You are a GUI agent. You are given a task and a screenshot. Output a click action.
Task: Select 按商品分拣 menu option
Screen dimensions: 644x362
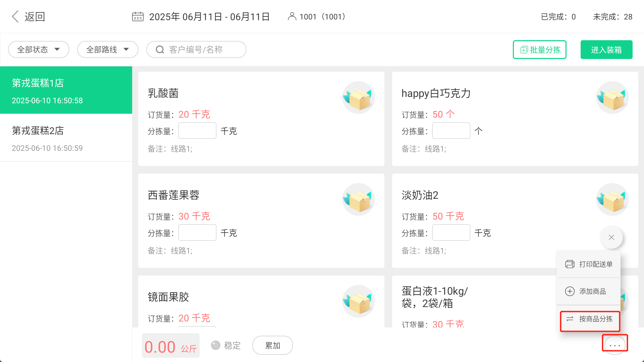click(x=589, y=319)
